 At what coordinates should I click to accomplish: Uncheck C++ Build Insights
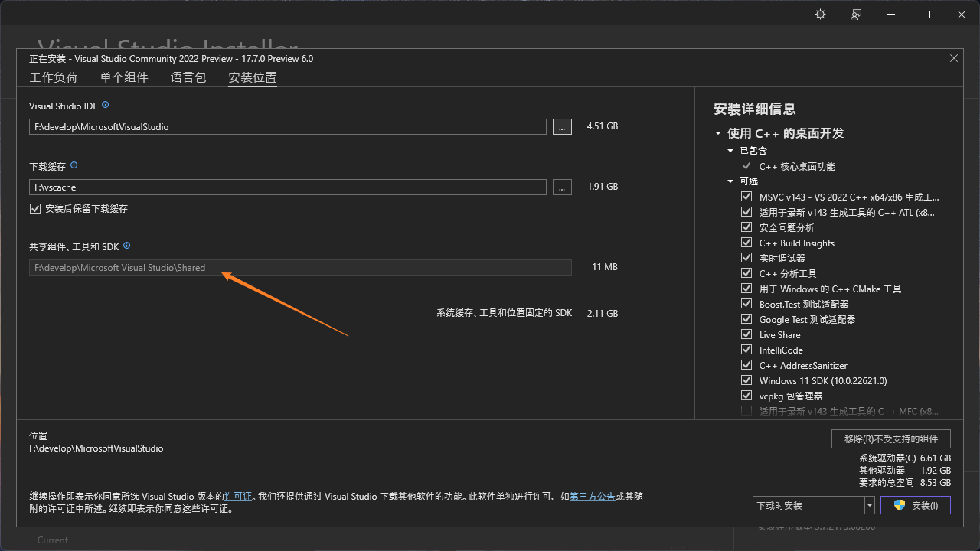pyautogui.click(x=746, y=243)
